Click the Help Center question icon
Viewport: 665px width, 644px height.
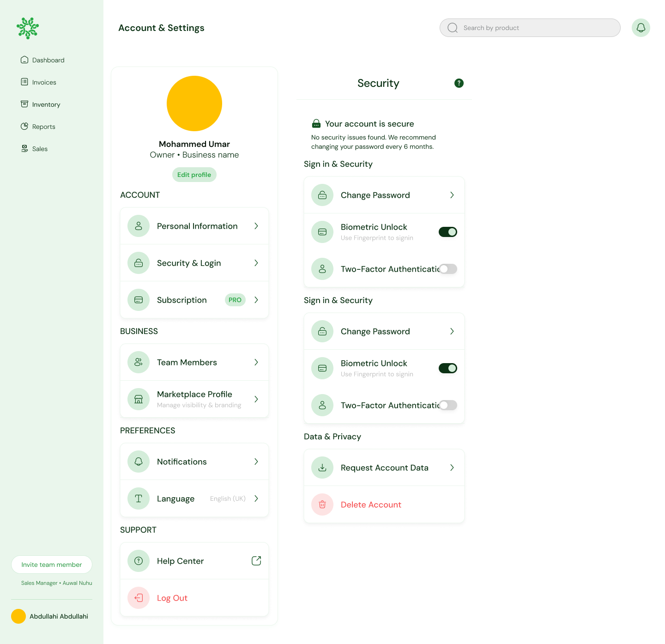pos(139,561)
